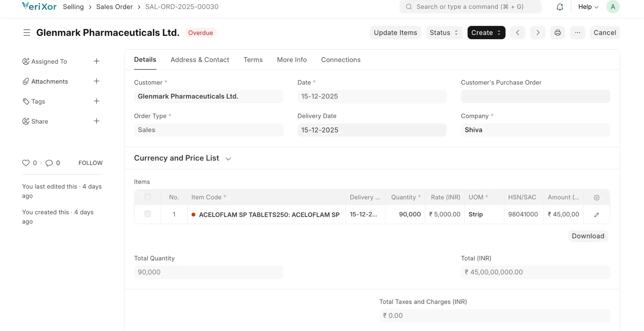
Task: Check the row 1 item checkbox
Action: click(x=148, y=214)
